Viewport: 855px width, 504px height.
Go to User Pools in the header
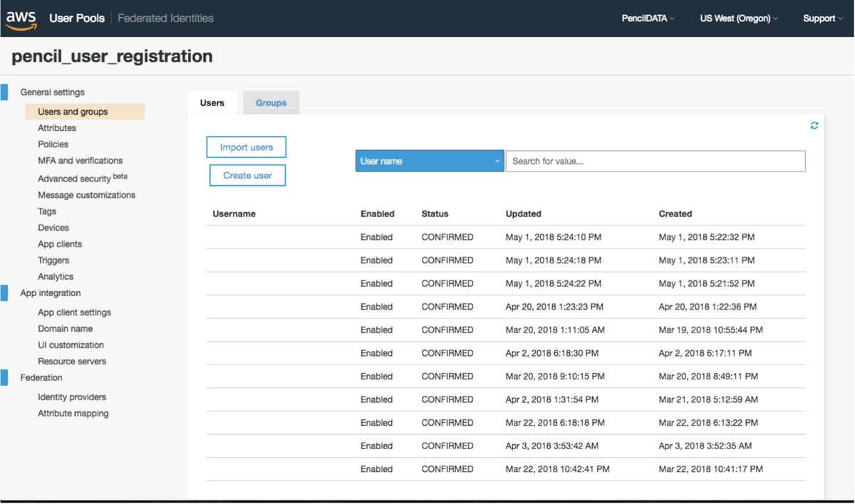click(x=77, y=19)
